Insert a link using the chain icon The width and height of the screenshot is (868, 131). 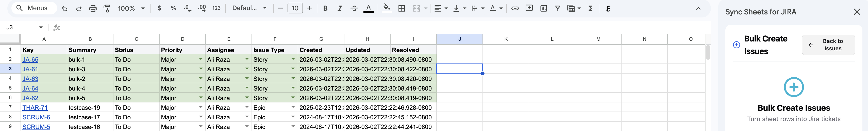point(514,8)
